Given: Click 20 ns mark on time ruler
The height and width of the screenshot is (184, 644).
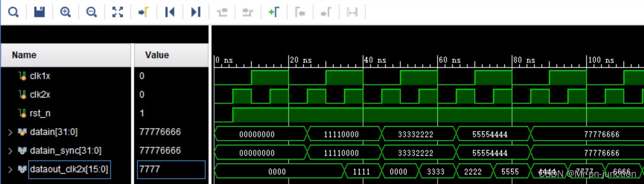Looking at the screenshot, I should click(300, 60).
